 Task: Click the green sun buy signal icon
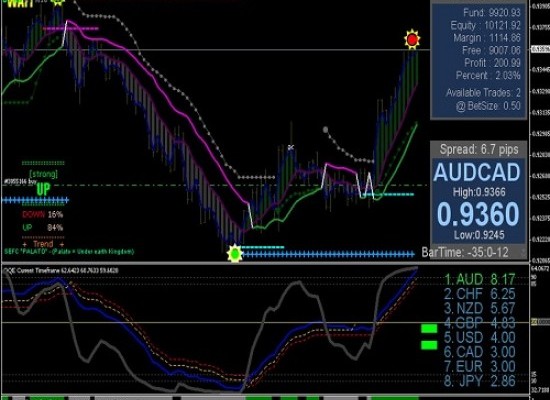point(235,253)
